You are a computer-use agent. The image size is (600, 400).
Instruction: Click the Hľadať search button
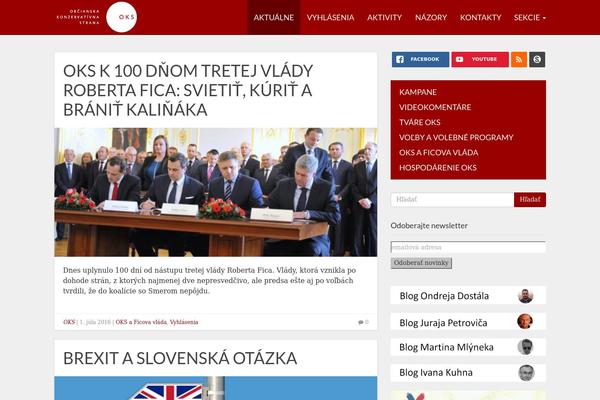tap(530, 199)
